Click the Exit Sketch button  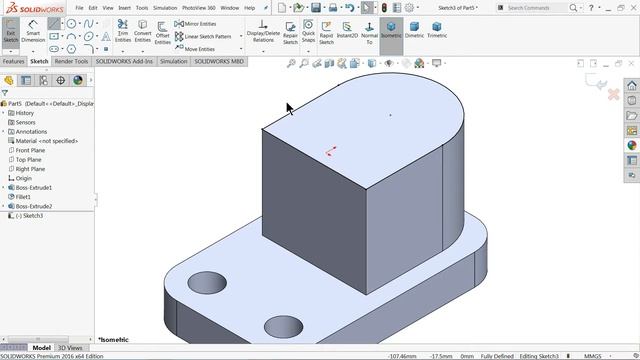pos(11,31)
